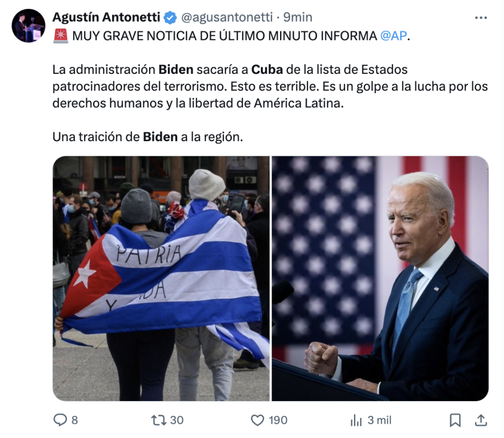Screen dimensions: 504x438
Task: Open Agustín Antonetti's profile avatar
Action: [x=28, y=26]
